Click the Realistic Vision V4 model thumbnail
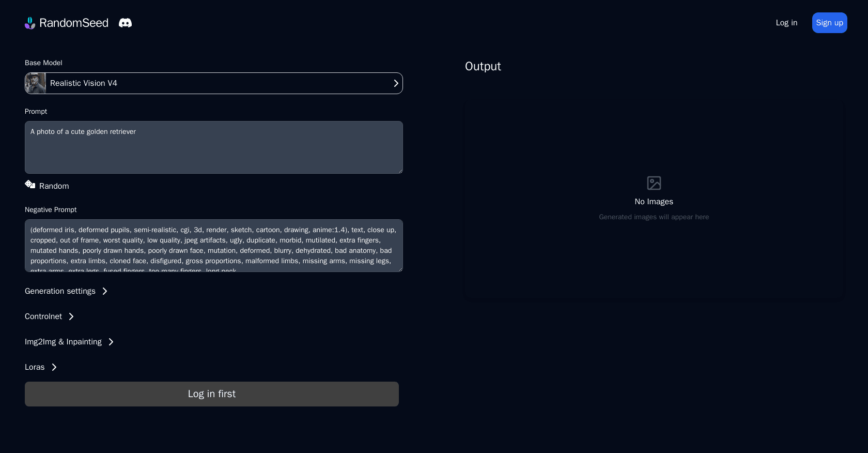 point(36,83)
